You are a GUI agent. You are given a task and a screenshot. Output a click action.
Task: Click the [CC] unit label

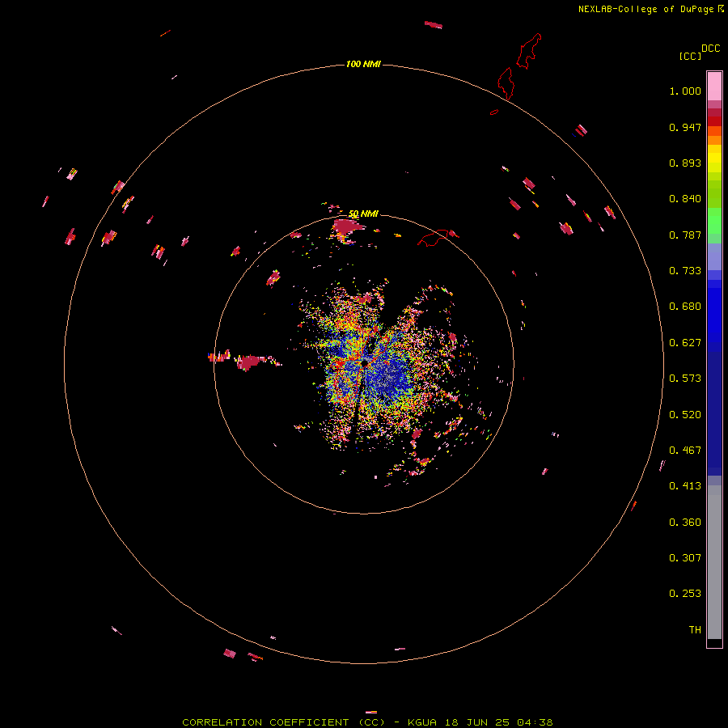690,56
